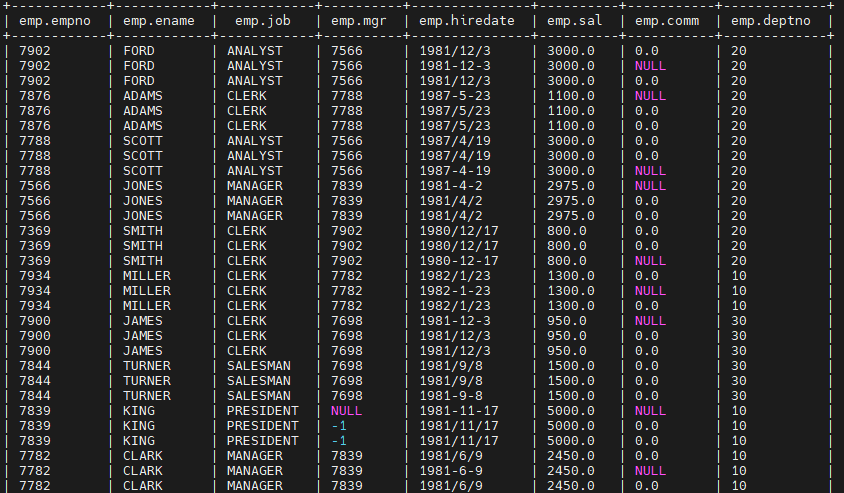This screenshot has width=844, height=493.
Task: Click empno 7369 in the 1980-12-17 row
Action: click(35, 260)
